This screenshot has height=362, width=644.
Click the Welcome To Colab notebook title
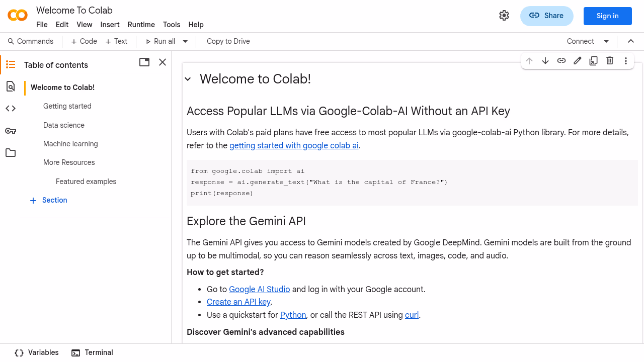point(74,10)
